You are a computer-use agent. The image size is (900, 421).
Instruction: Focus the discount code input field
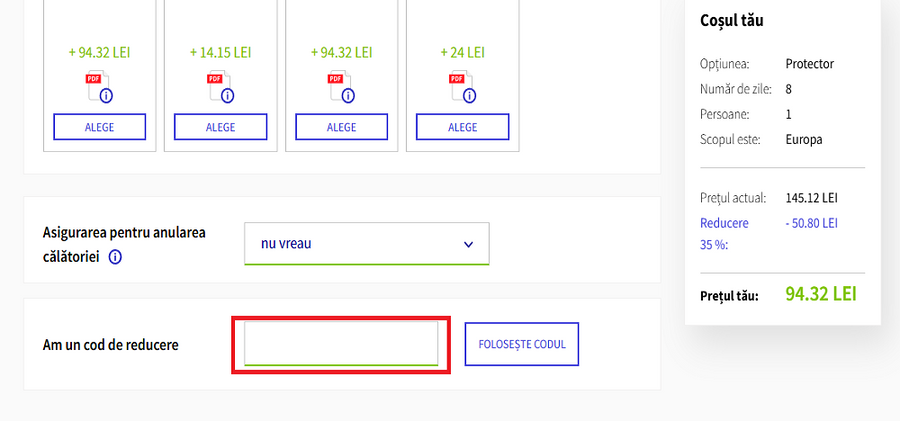(341, 344)
